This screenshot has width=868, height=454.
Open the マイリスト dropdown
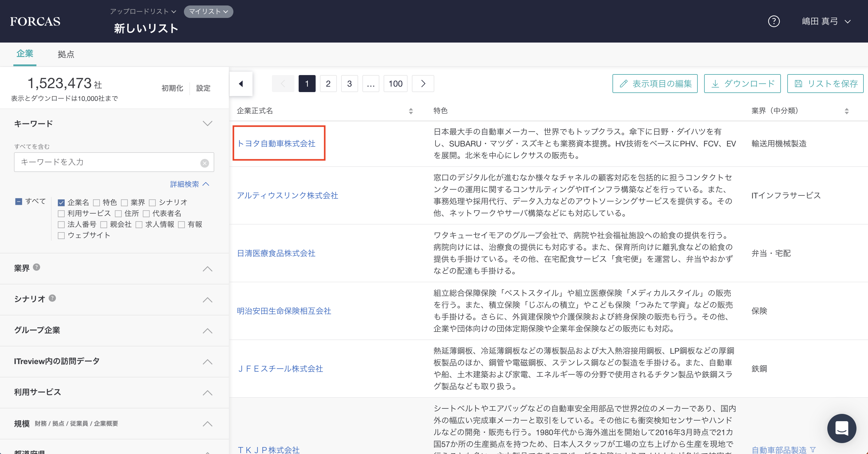[208, 12]
